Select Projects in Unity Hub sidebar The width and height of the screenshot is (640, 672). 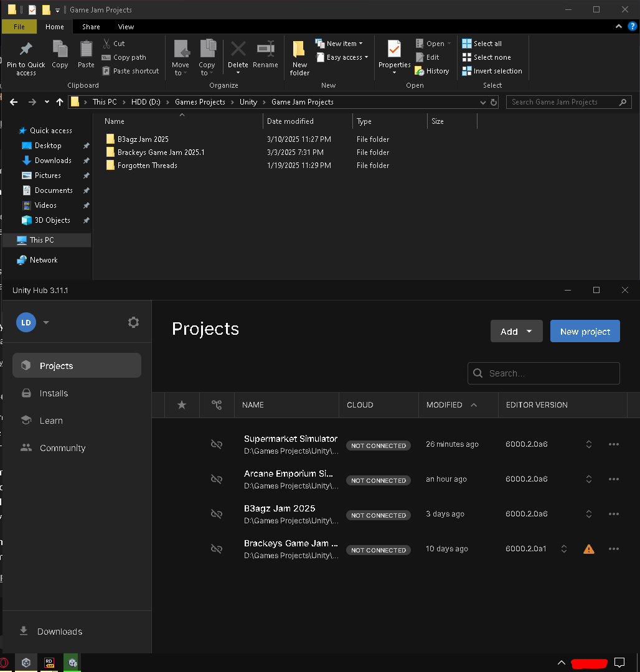tap(77, 366)
